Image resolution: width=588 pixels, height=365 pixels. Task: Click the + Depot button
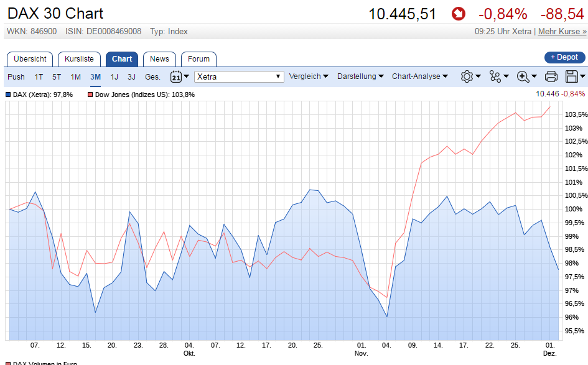[x=564, y=57]
